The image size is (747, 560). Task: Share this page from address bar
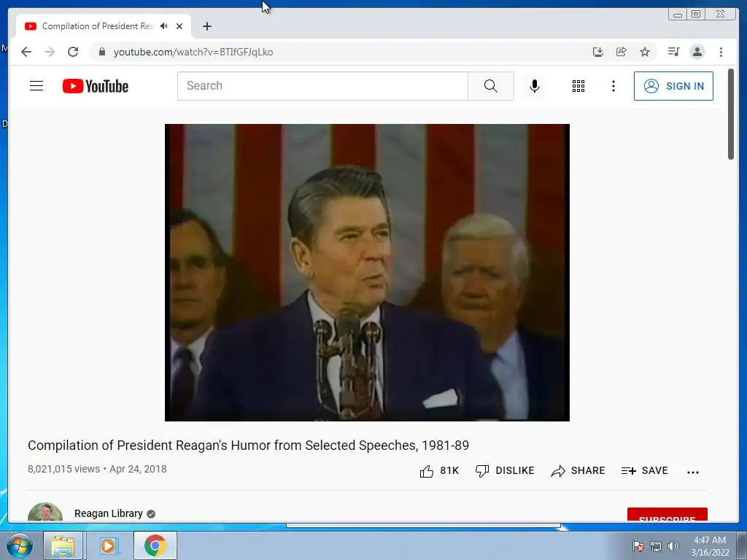pos(622,52)
